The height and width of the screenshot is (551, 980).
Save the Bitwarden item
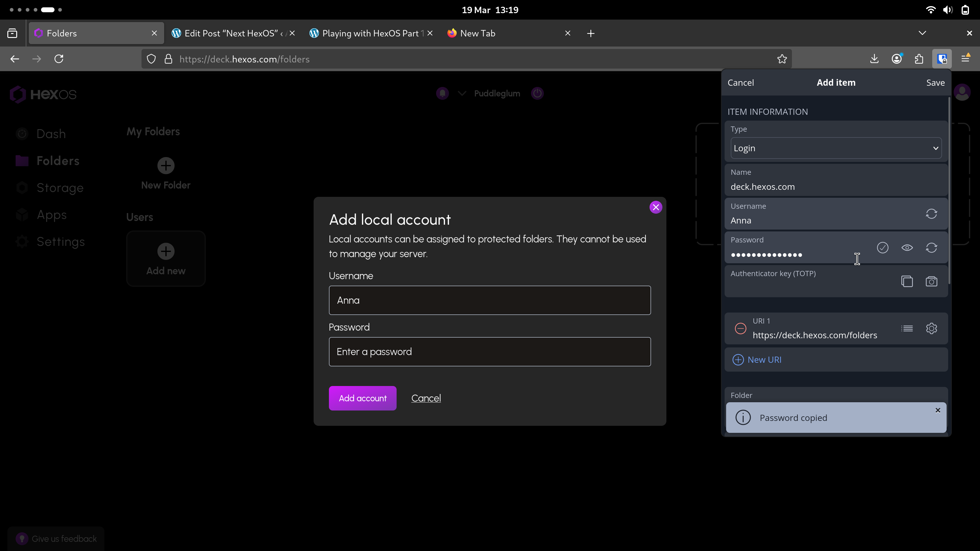pos(935,83)
